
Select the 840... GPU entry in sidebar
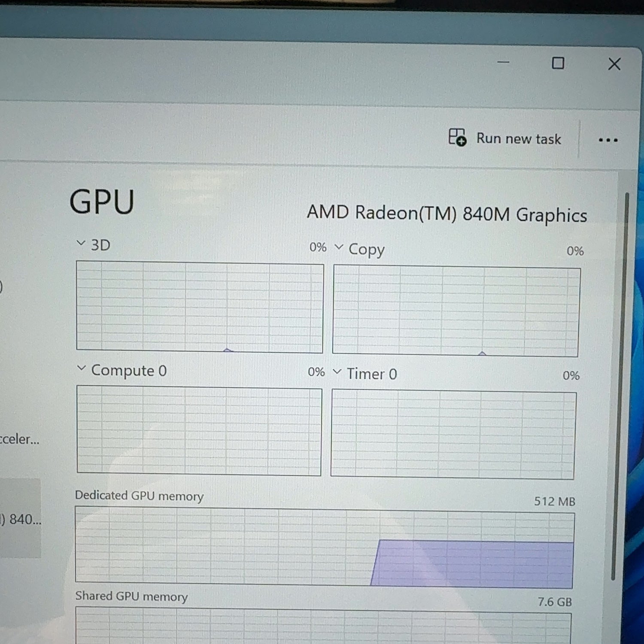(x=20, y=519)
